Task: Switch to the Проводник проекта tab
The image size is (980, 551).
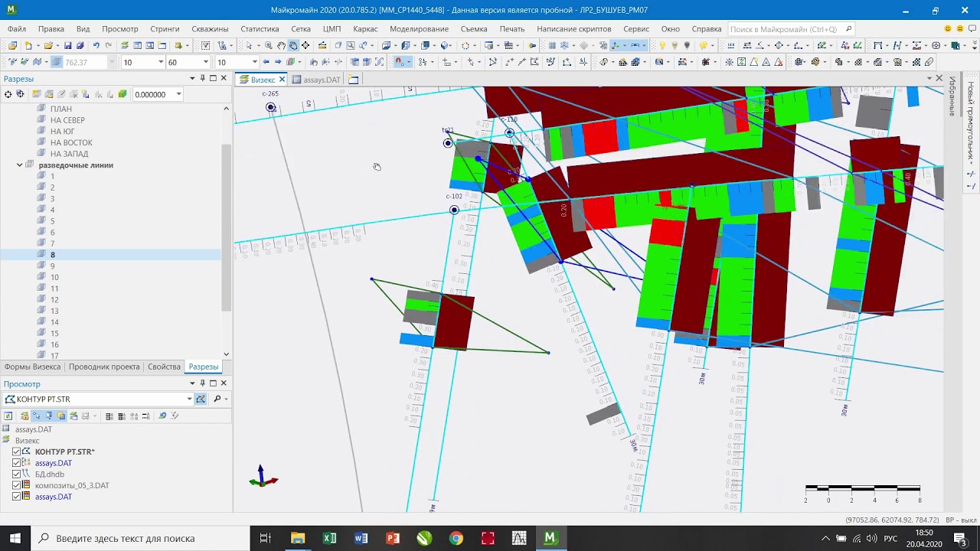Action: click(x=104, y=367)
